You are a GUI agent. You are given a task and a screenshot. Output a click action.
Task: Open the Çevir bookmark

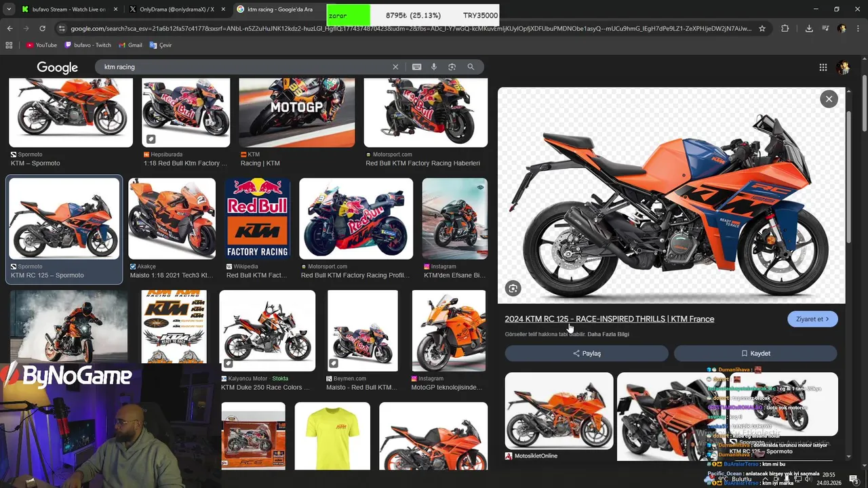click(x=160, y=45)
